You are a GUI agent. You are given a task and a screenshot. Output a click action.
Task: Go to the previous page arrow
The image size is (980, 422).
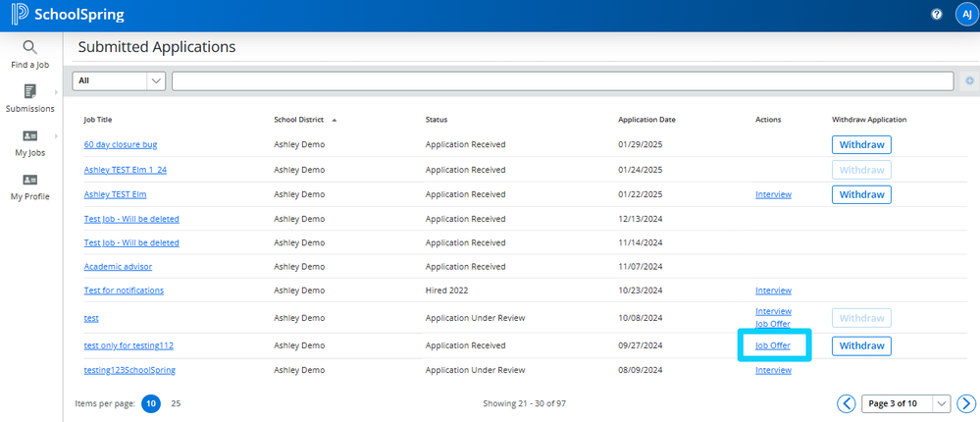[x=846, y=403]
